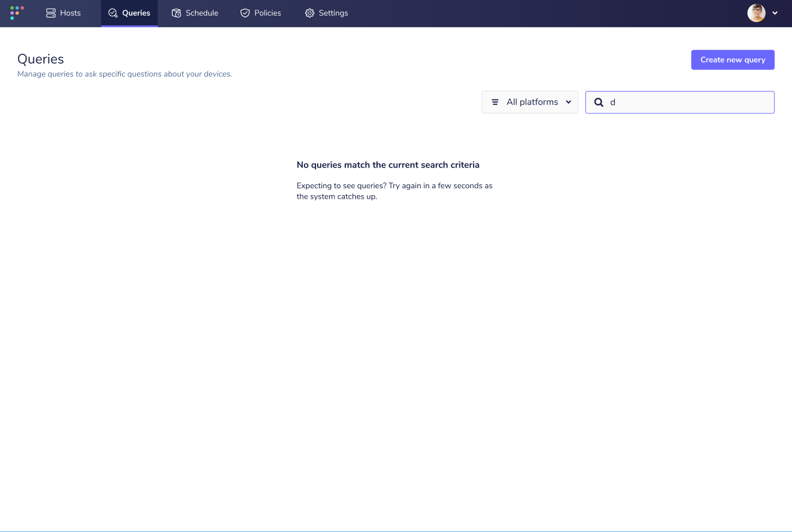Open the All platforms dropdown
792x532 pixels.
(x=530, y=102)
